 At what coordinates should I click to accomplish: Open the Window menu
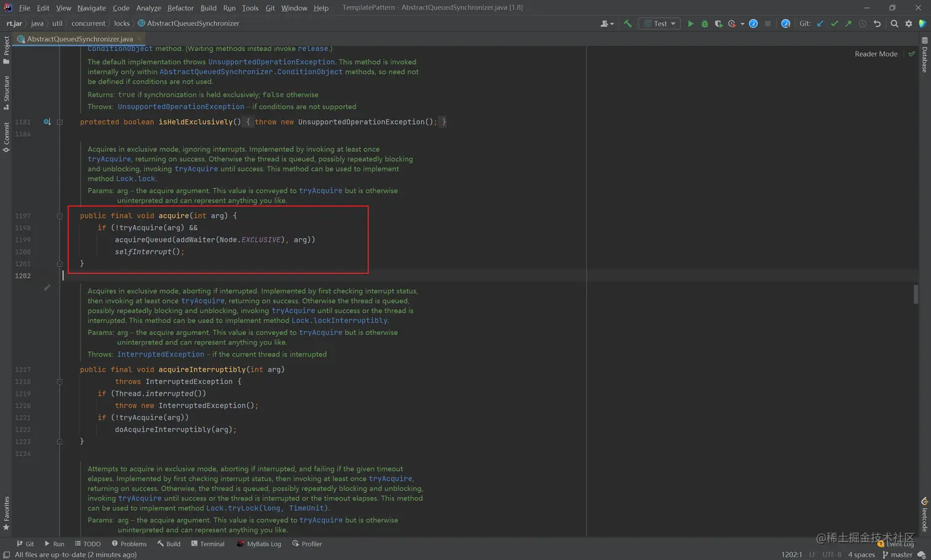(x=294, y=8)
